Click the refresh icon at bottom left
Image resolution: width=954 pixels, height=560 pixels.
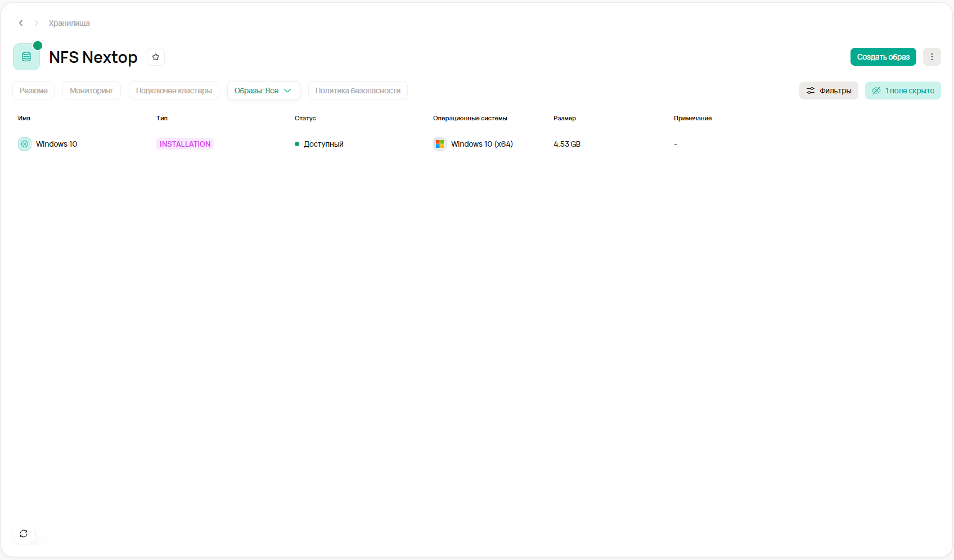point(24,534)
